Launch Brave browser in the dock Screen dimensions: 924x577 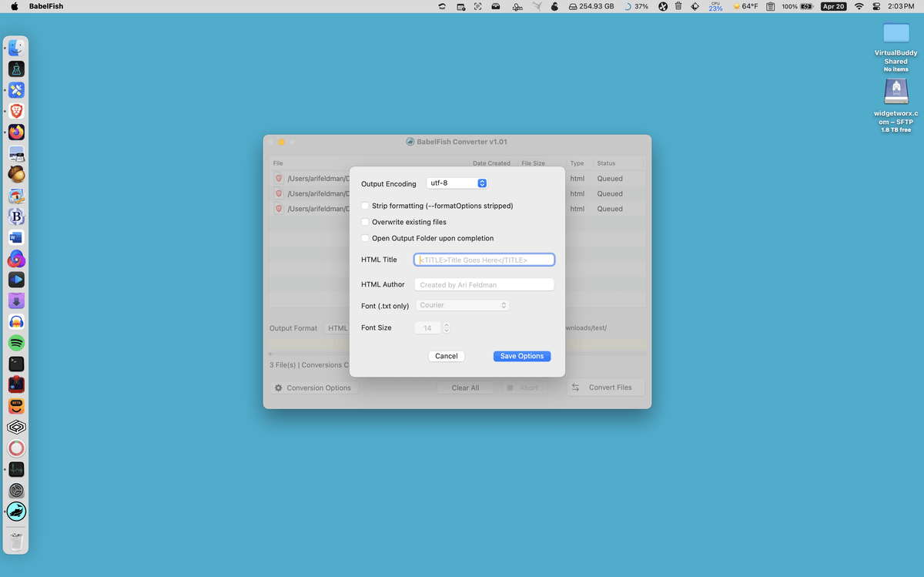coord(16,111)
